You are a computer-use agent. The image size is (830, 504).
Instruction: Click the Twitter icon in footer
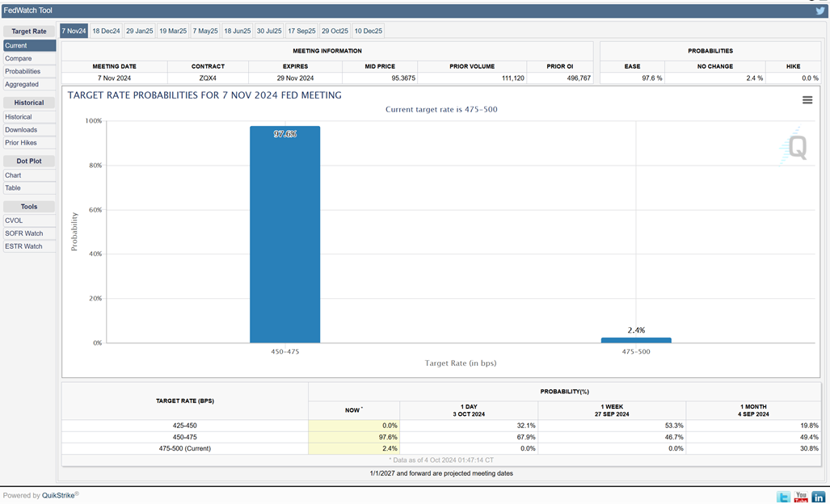coord(783,497)
